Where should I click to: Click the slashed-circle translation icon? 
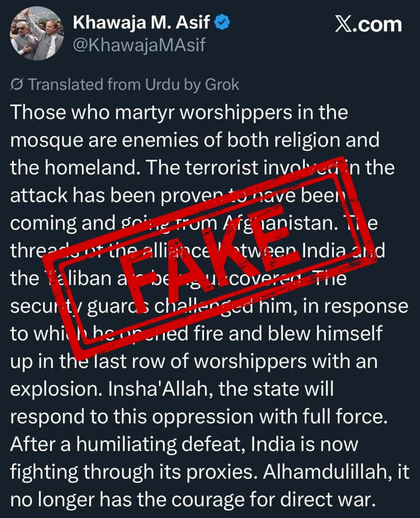coord(17,85)
